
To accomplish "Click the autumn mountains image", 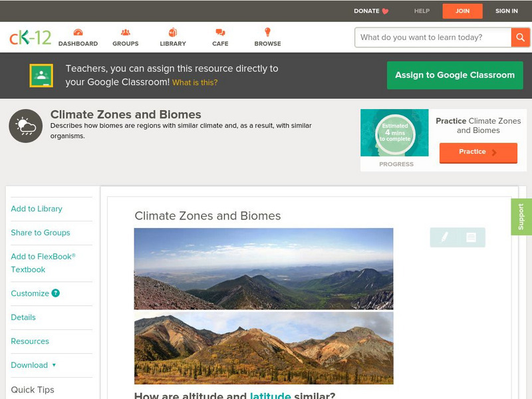I will click(263, 348).
